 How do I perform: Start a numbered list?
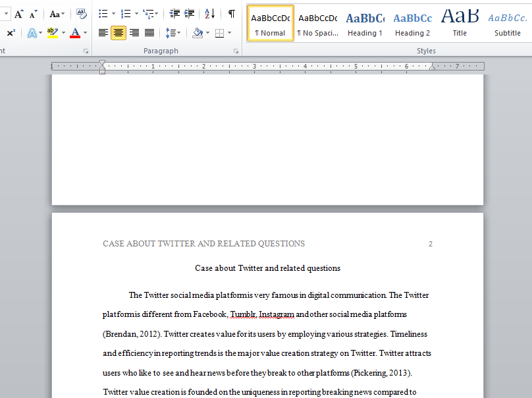click(126, 14)
